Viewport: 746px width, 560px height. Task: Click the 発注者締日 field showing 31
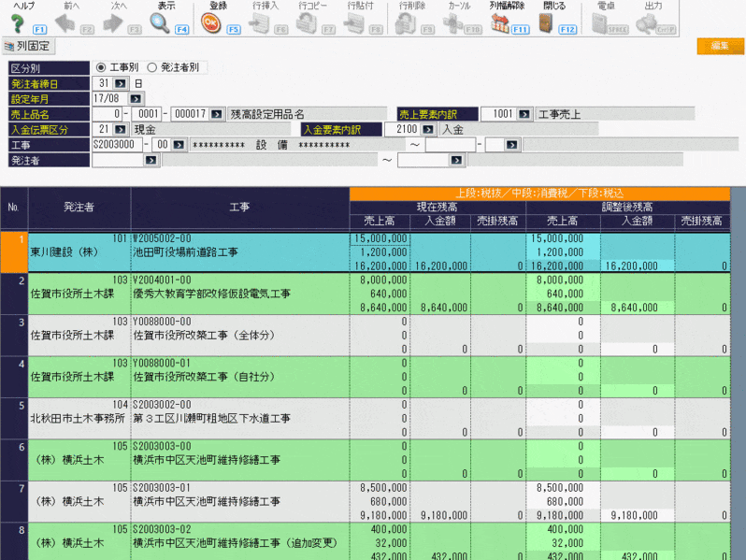click(x=103, y=84)
